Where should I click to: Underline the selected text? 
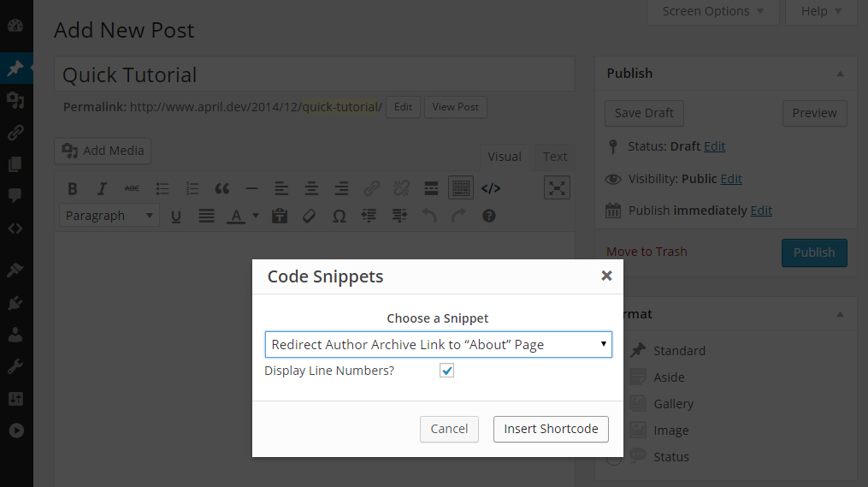point(176,216)
